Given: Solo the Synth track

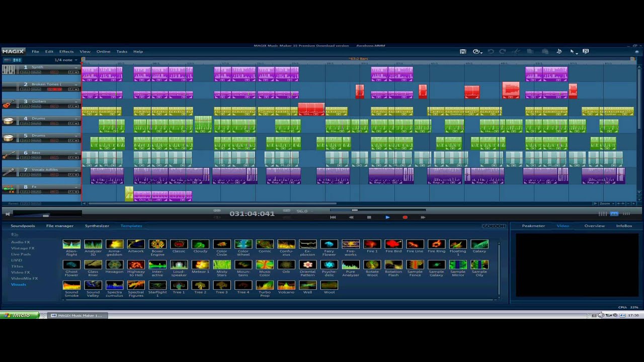Looking at the screenshot, I should [x=25, y=72].
